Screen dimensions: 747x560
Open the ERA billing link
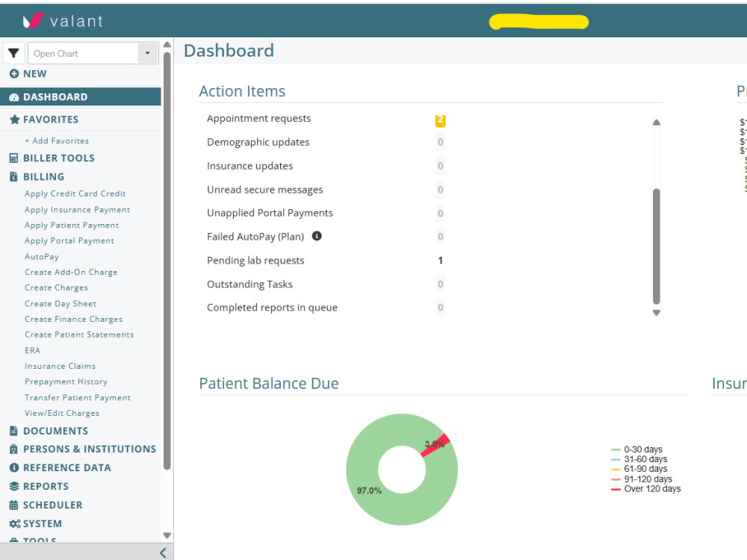coord(32,350)
